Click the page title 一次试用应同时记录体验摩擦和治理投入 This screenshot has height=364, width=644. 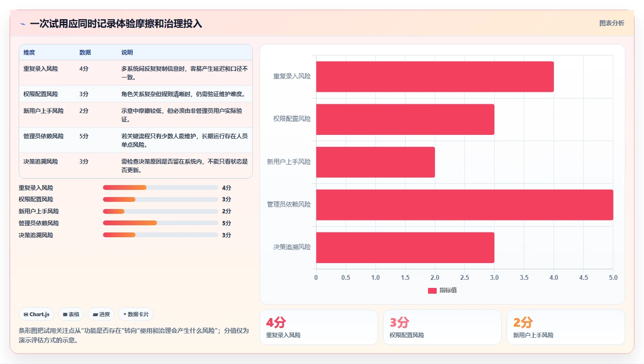point(116,23)
